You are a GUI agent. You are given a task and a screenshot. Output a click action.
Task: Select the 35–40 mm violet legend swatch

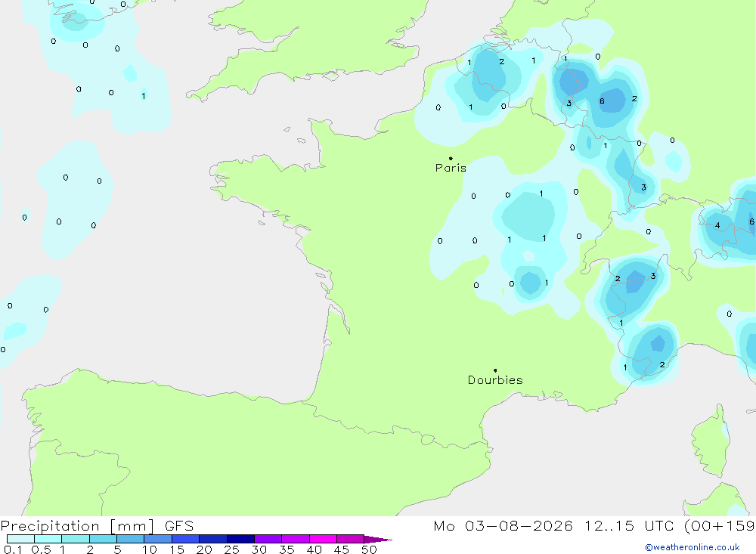click(296, 539)
